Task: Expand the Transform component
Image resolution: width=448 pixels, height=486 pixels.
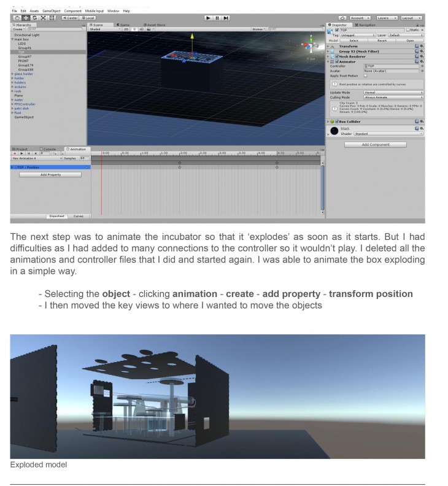Action: [329, 46]
